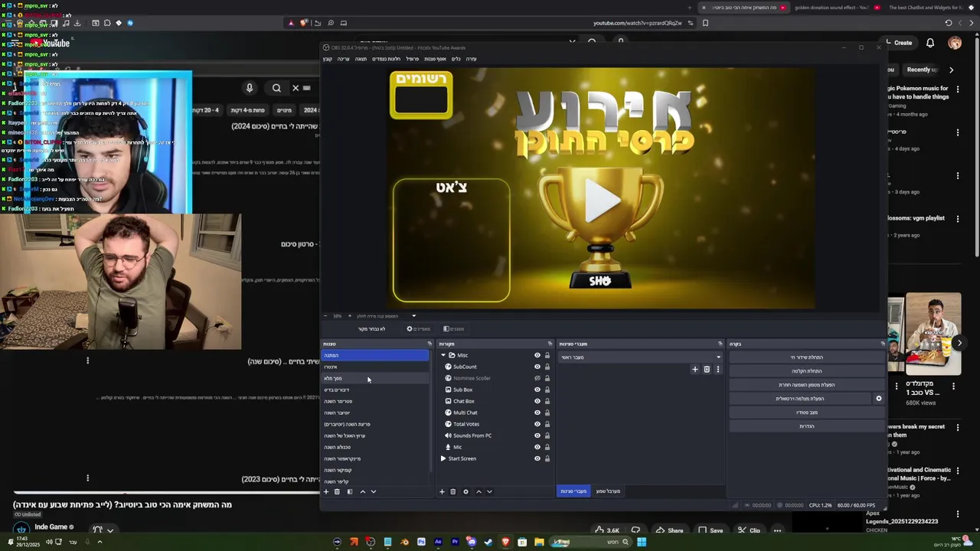Viewport: 980px width, 551px height.
Task: Expand the Start Screen group
Action: coord(443,458)
